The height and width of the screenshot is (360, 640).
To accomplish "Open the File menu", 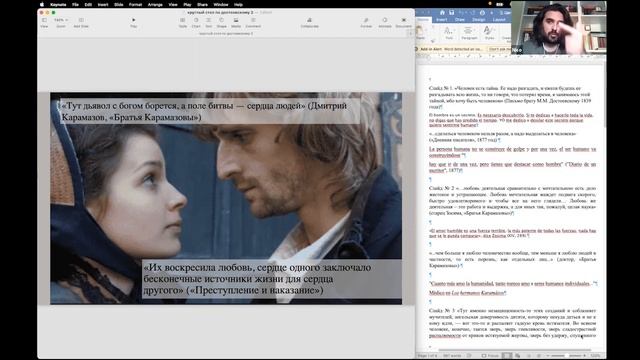I will click(76, 4).
